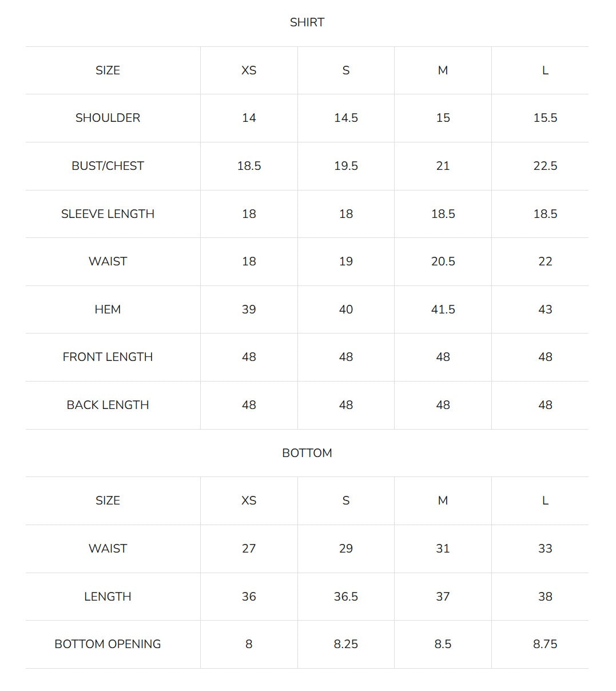Click the BOTTOM table heading
Viewport: 616px width, 691px height.
(307, 453)
